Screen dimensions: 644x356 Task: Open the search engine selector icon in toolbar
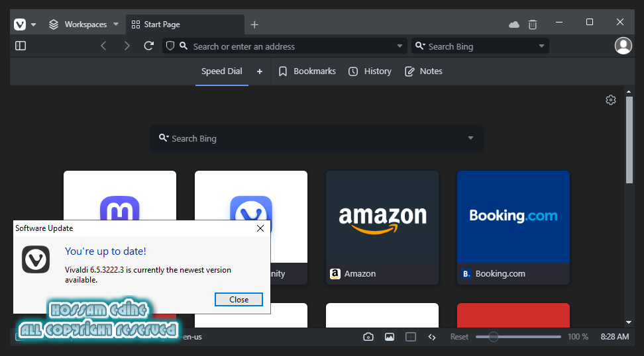(x=420, y=46)
